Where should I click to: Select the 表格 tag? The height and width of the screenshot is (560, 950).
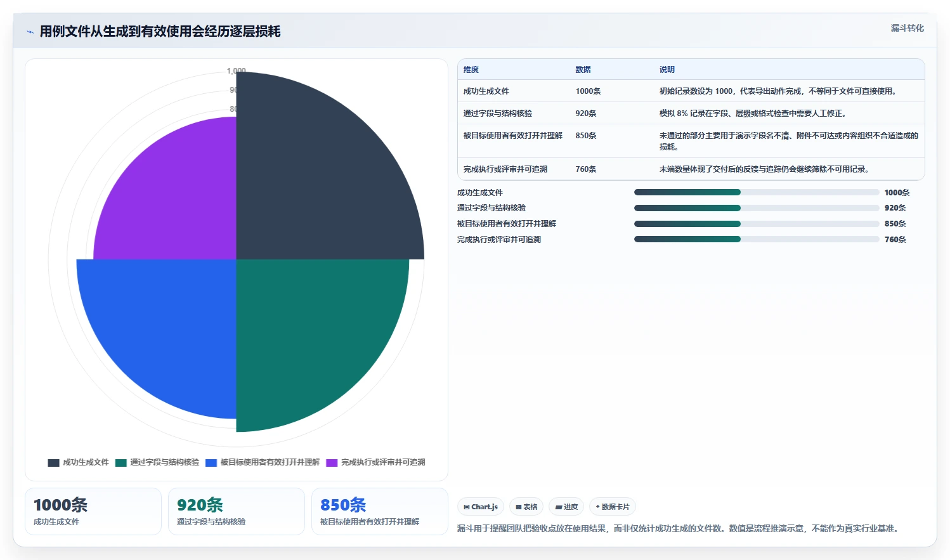click(x=526, y=507)
